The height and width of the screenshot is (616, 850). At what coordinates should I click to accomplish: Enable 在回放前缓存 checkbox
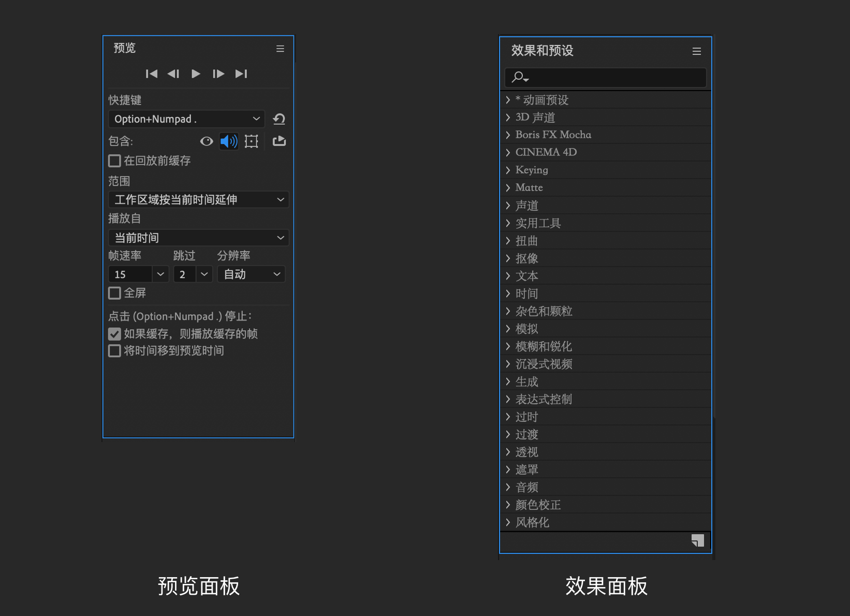tap(114, 161)
